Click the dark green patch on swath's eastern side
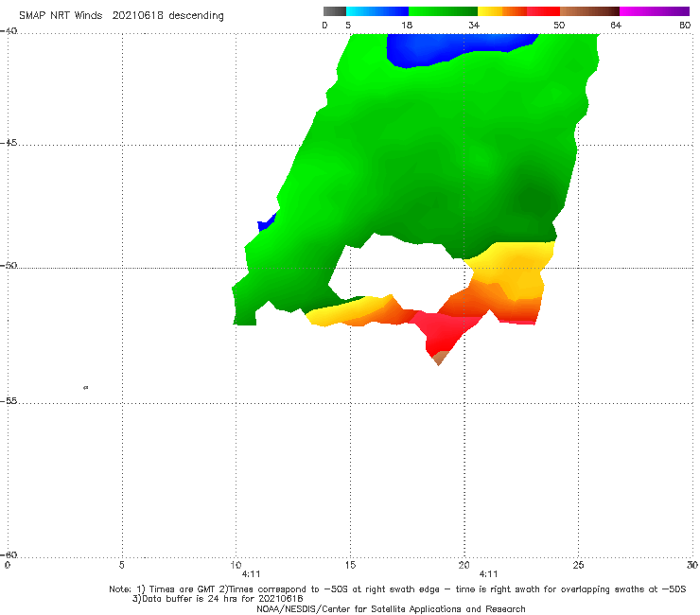The image size is (700, 615). [533, 197]
